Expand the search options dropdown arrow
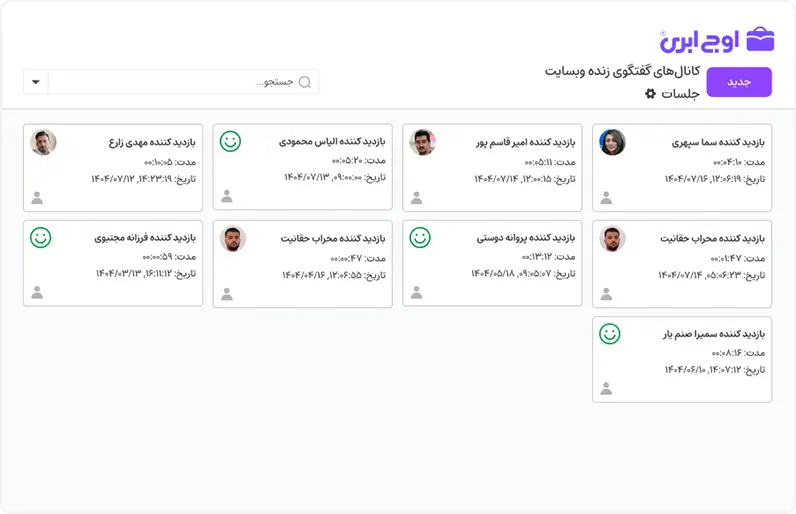 pyautogui.click(x=36, y=82)
